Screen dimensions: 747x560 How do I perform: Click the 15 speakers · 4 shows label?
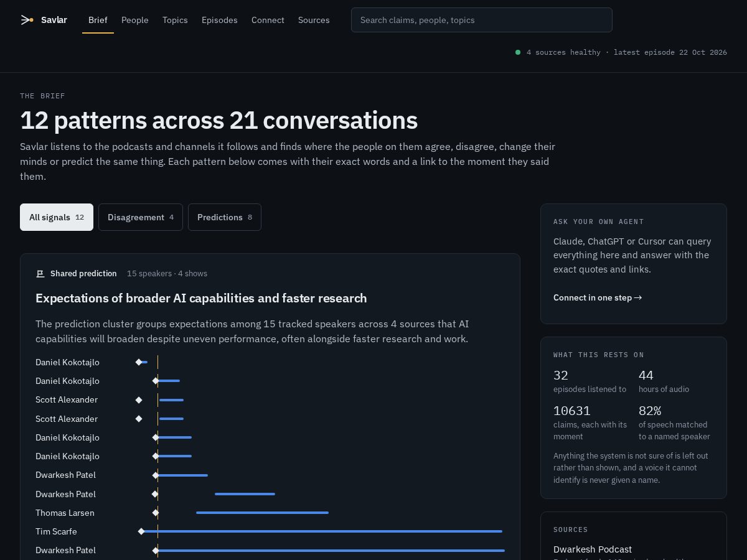tap(167, 274)
